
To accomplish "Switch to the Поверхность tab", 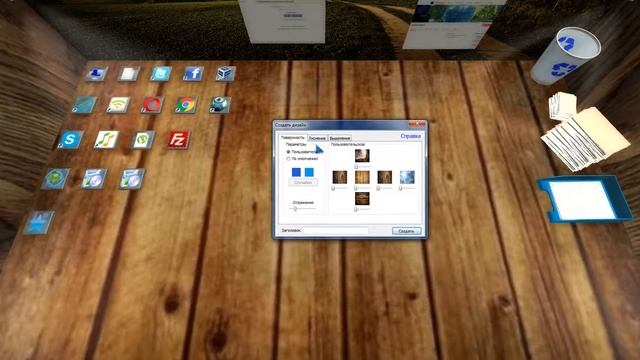I will 293,138.
